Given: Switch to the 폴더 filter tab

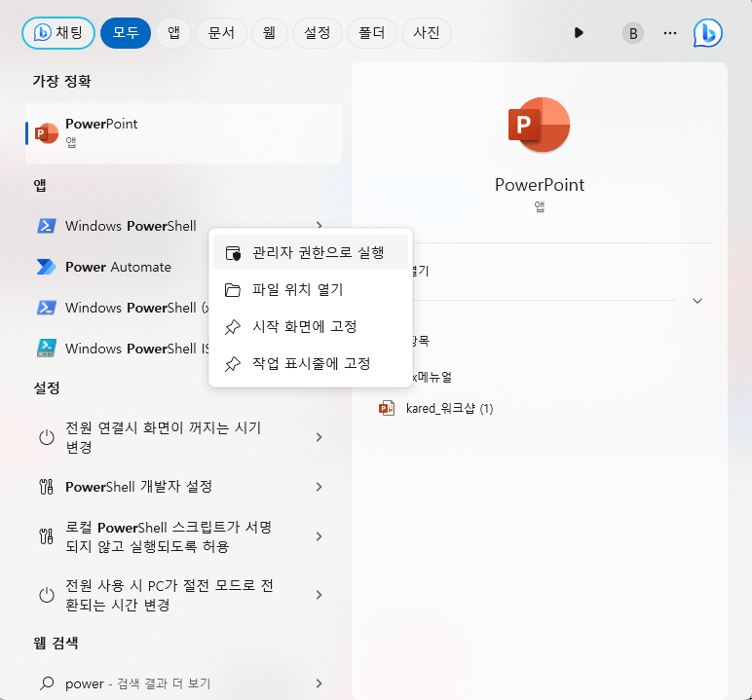Looking at the screenshot, I should (x=372, y=33).
